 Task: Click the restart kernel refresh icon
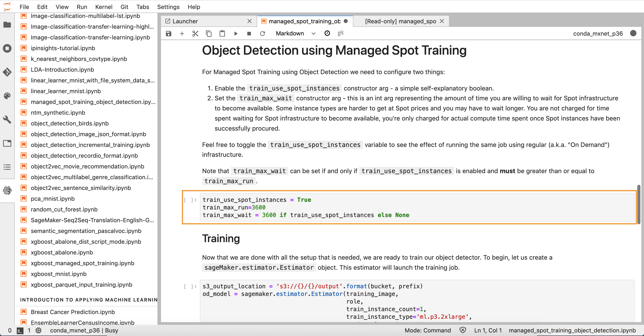[x=263, y=33]
